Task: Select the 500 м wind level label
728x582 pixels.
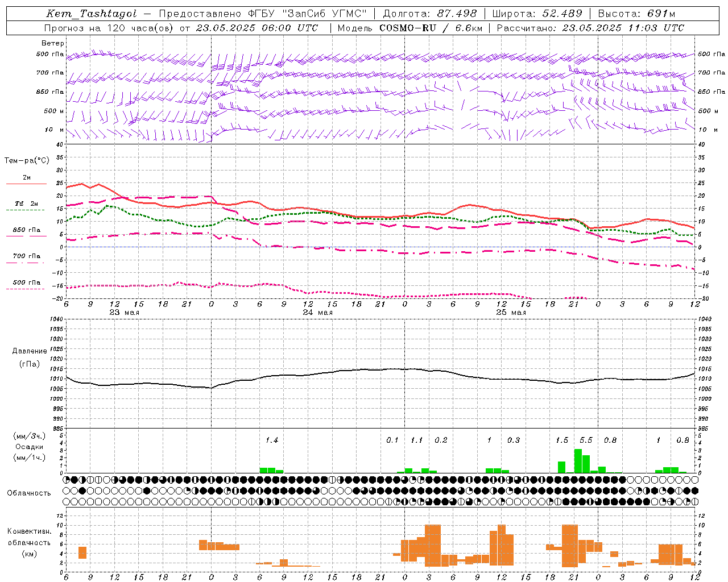Action: pyautogui.click(x=54, y=111)
